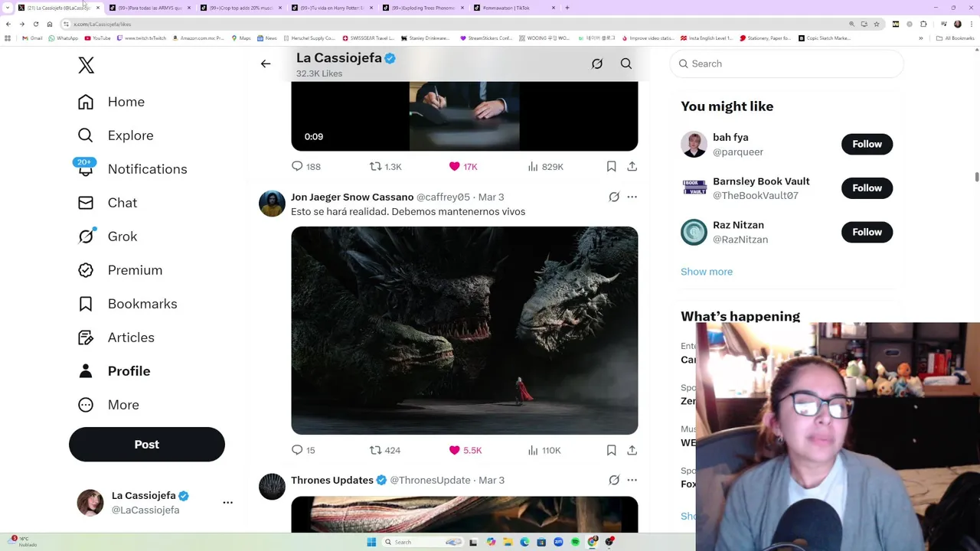This screenshot has width=980, height=551.
Task: Share Jon Jaeger's dragon post
Action: pos(632,450)
